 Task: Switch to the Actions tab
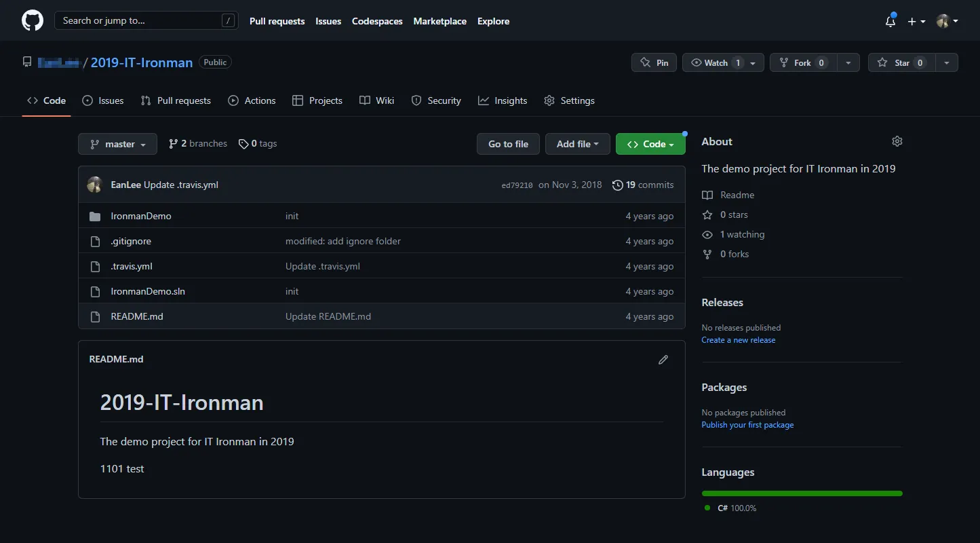[x=252, y=100]
